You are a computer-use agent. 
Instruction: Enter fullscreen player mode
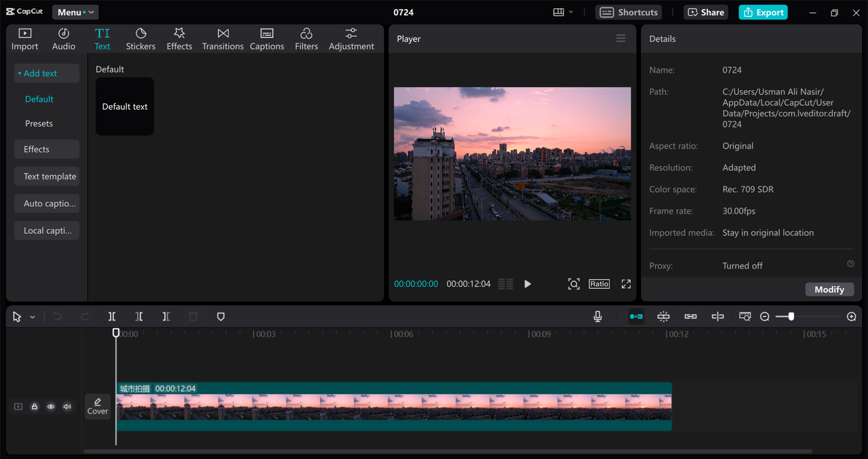tap(626, 284)
